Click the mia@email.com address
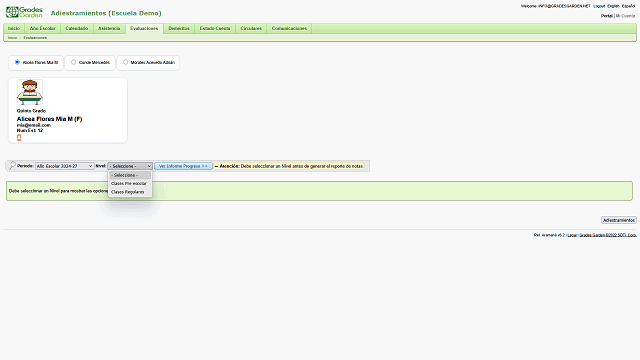Screen dimensions: 640x360 click(33, 125)
